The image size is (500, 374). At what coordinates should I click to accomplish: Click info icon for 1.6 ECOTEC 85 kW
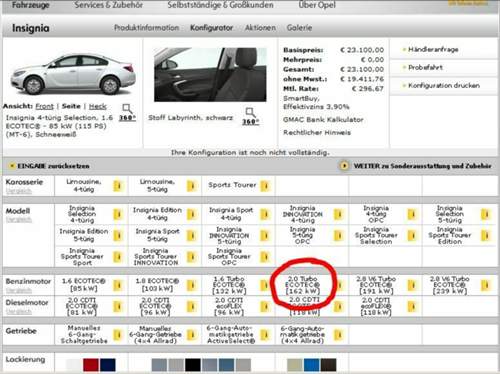[117, 285]
